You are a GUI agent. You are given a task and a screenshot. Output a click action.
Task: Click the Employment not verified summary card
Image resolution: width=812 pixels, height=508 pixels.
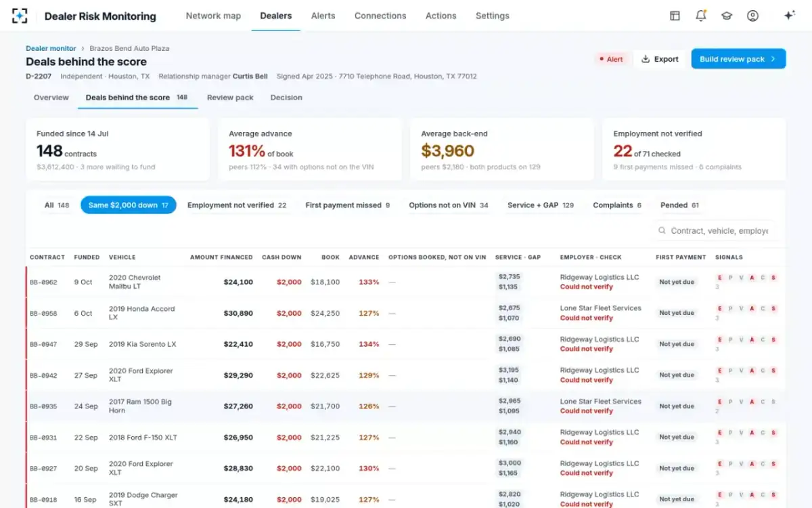pos(694,150)
